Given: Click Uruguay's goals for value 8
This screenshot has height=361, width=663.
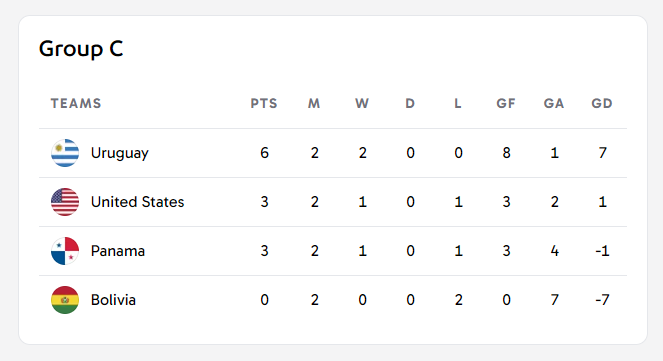Looking at the screenshot, I should pos(507,153).
